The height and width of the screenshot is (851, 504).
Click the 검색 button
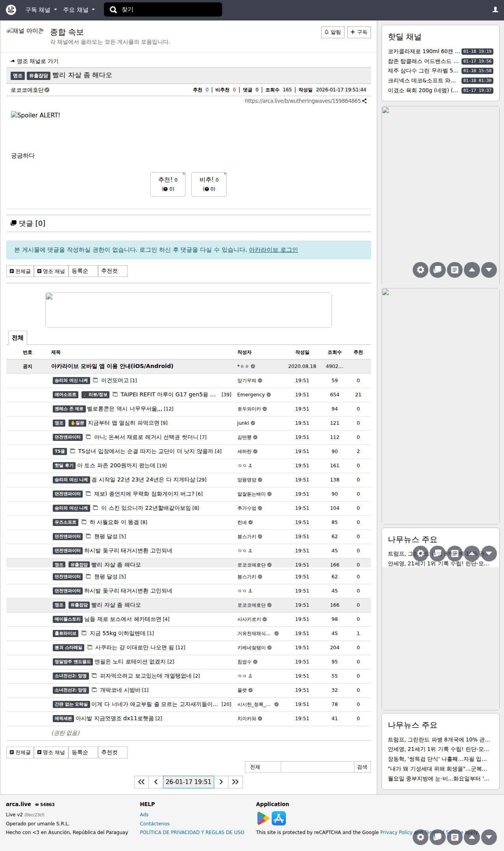pyautogui.click(x=362, y=767)
